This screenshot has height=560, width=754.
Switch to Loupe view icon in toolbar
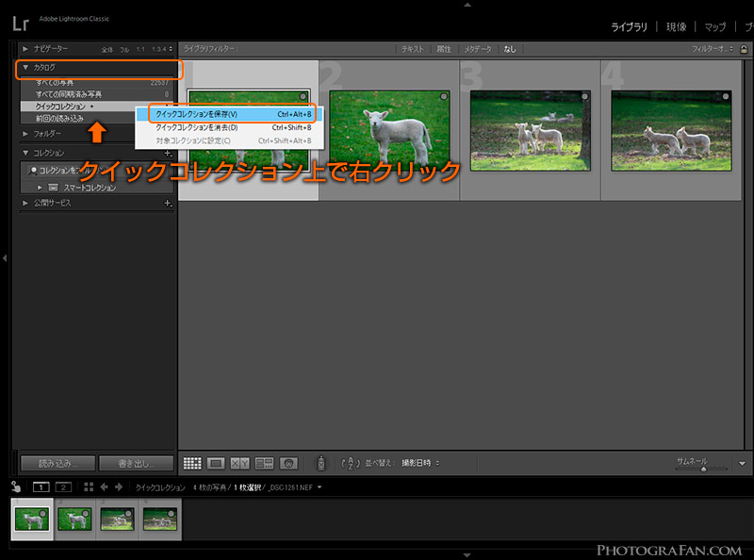point(216,463)
